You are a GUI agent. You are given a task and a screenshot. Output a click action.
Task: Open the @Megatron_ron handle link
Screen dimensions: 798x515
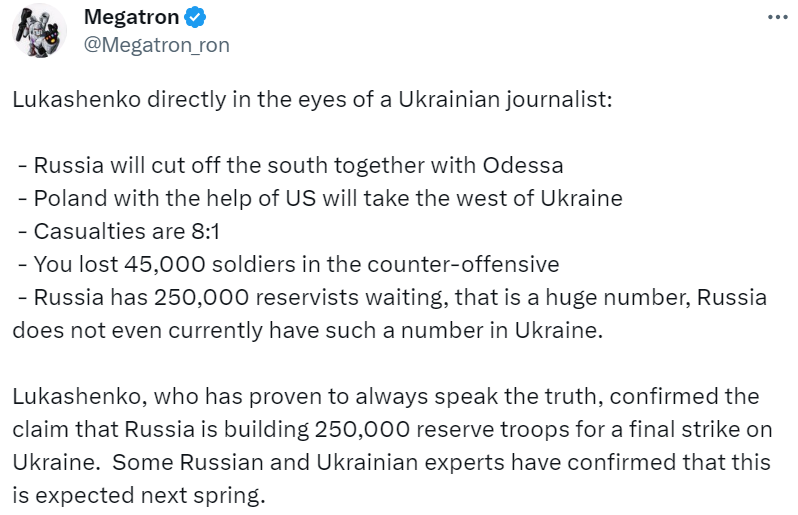click(156, 45)
